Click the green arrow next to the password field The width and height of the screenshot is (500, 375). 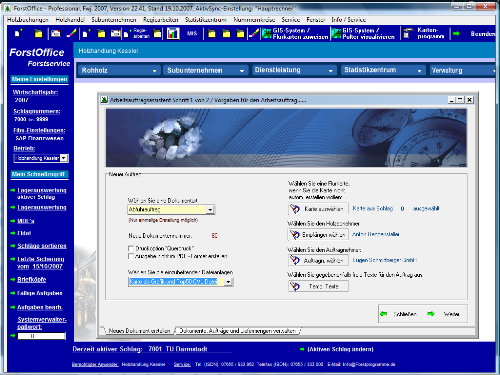[13, 335]
